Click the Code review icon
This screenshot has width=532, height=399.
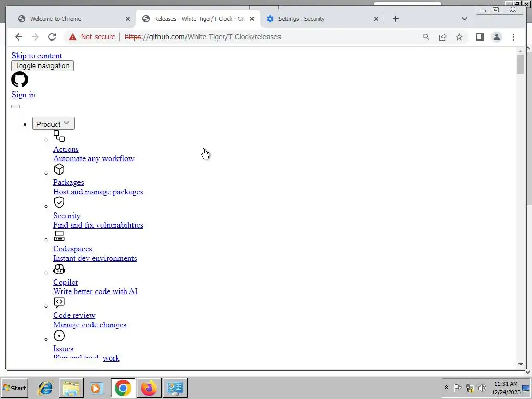[x=59, y=302]
